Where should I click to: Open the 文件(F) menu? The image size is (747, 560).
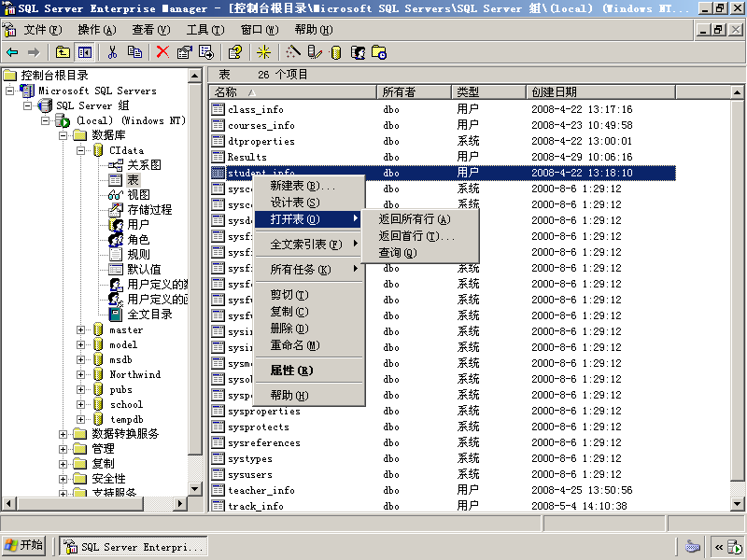(x=42, y=30)
